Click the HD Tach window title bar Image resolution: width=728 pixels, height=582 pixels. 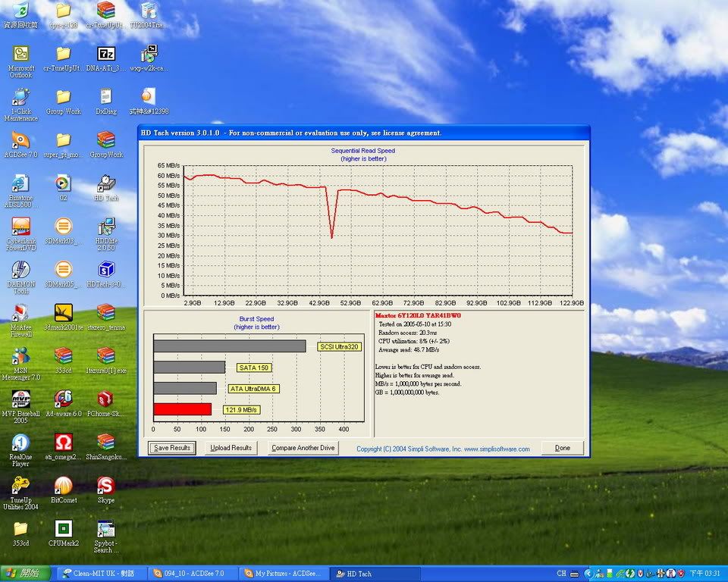click(x=363, y=133)
